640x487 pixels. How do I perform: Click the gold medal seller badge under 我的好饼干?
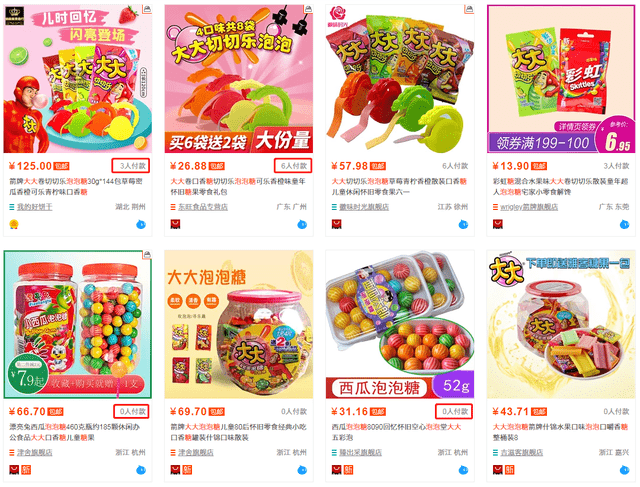(13, 224)
